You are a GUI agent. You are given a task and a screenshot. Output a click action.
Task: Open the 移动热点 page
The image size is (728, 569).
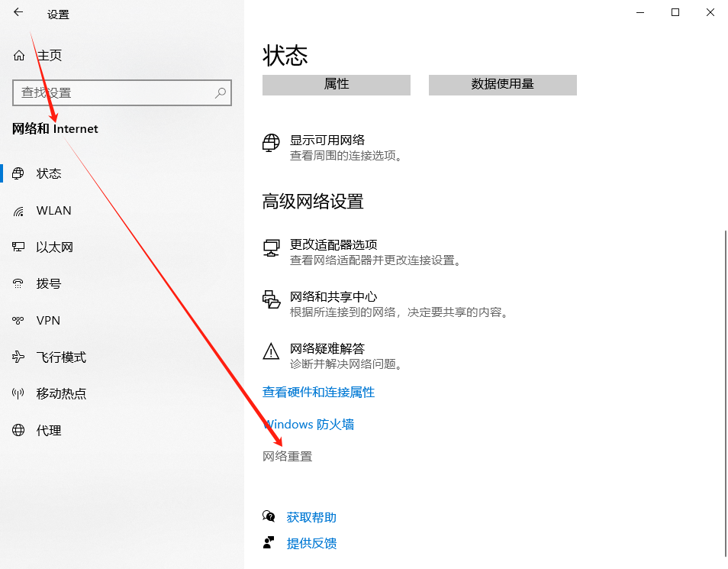click(x=122, y=394)
